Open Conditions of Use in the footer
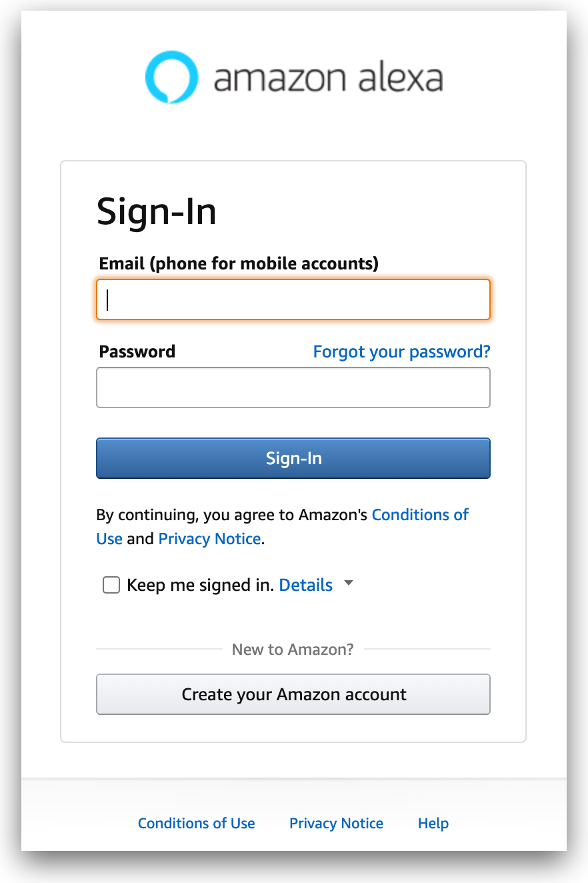 (x=196, y=824)
